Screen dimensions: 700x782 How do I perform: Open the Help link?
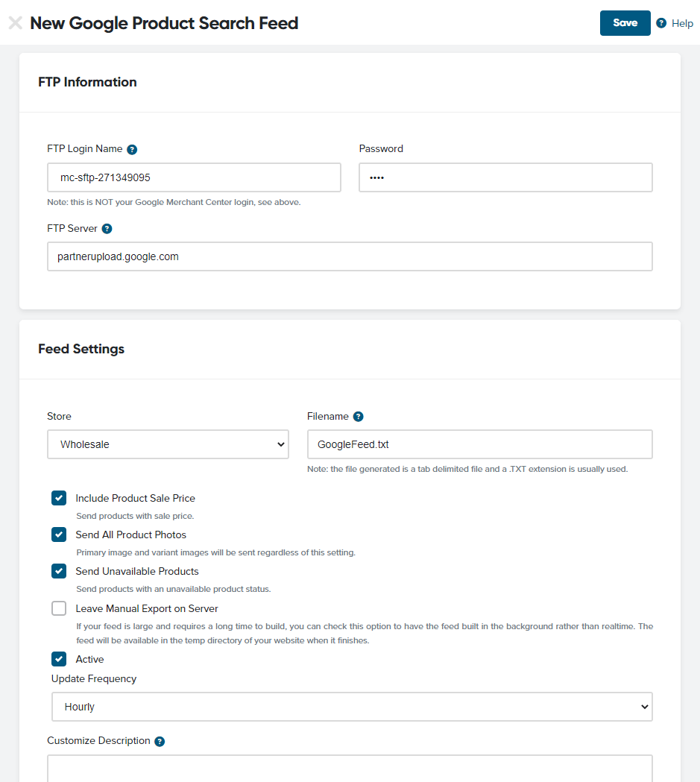682,23
